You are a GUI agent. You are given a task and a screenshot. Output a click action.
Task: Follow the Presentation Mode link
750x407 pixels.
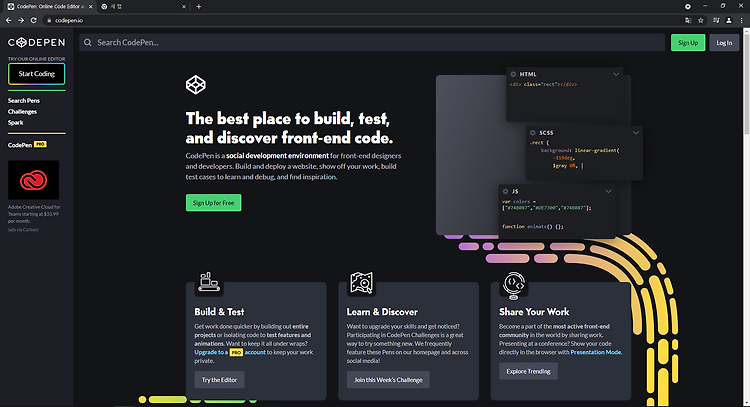[596, 352]
